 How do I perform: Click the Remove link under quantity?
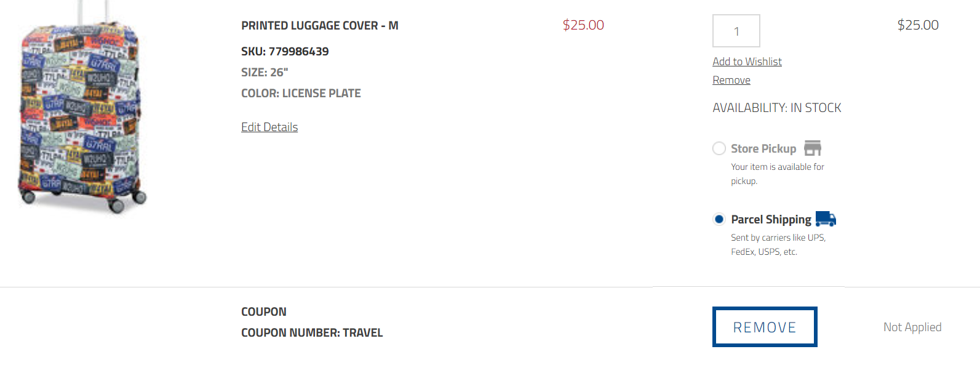tap(731, 80)
